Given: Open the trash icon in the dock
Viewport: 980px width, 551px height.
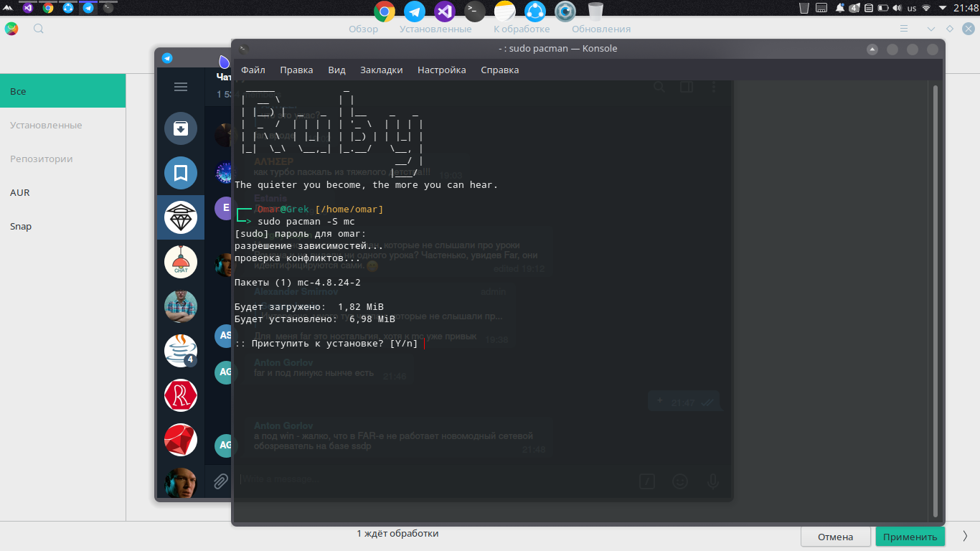Looking at the screenshot, I should tap(595, 11).
